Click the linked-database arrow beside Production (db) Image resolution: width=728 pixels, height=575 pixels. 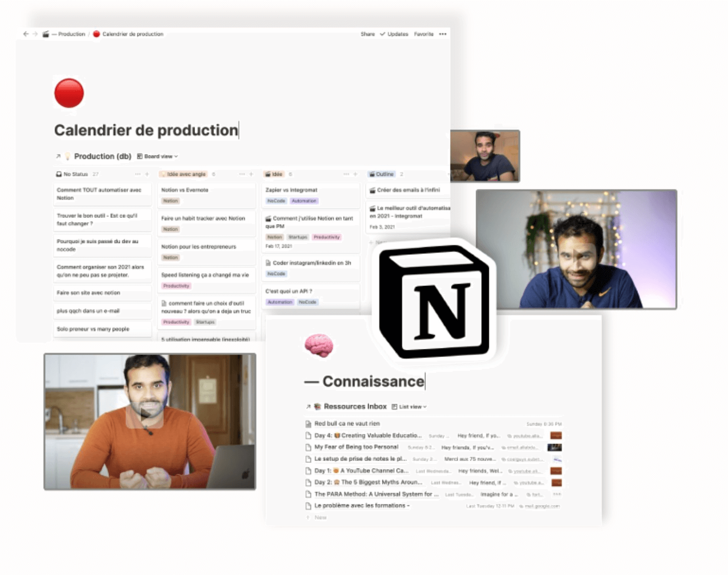tap(58, 157)
